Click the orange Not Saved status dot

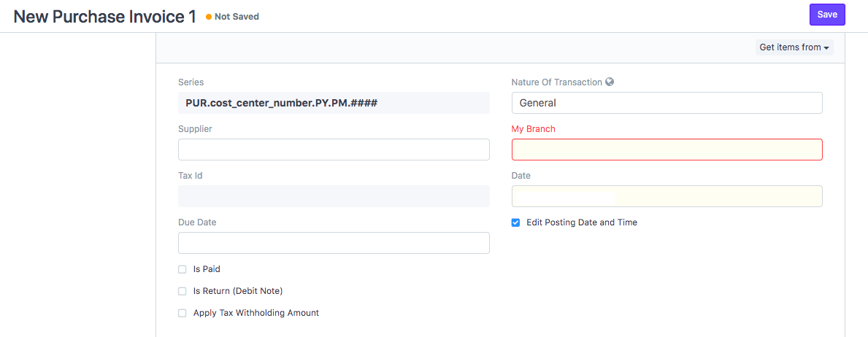[x=209, y=18]
